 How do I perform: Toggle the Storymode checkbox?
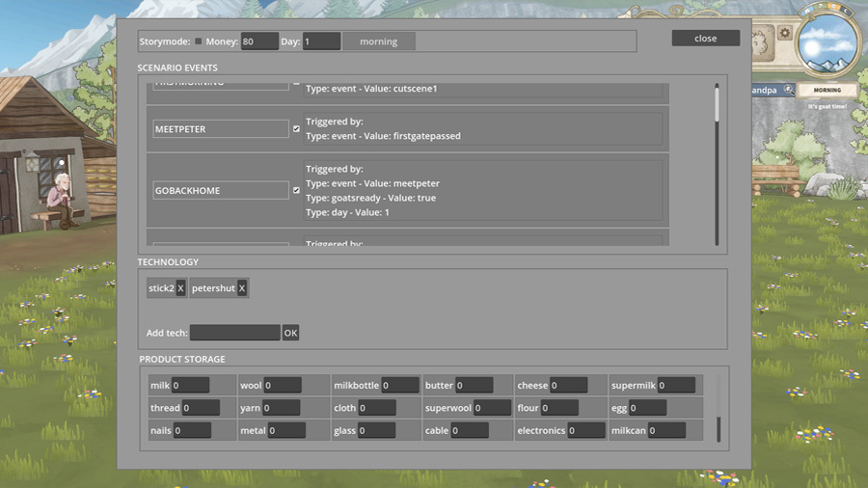click(x=198, y=41)
